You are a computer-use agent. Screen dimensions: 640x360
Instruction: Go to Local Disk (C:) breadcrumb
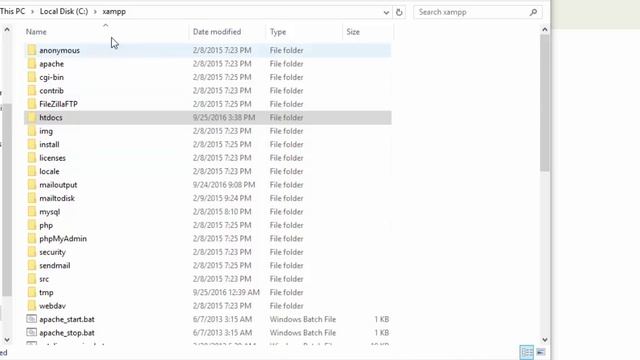pos(64,11)
